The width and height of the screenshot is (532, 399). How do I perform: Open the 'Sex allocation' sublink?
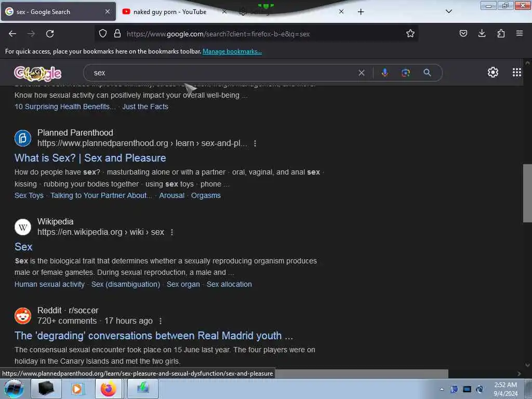point(229,284)
